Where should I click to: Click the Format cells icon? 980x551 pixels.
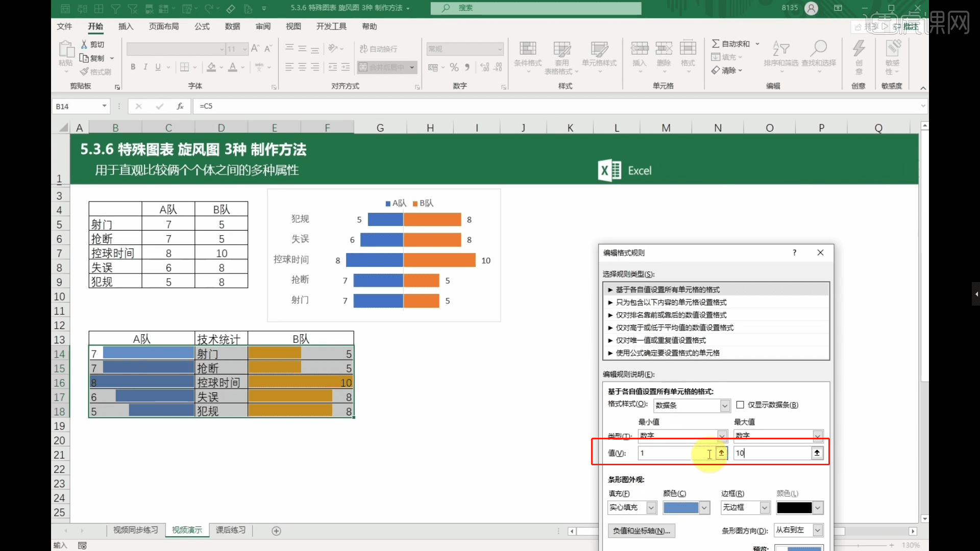(688, 48)
